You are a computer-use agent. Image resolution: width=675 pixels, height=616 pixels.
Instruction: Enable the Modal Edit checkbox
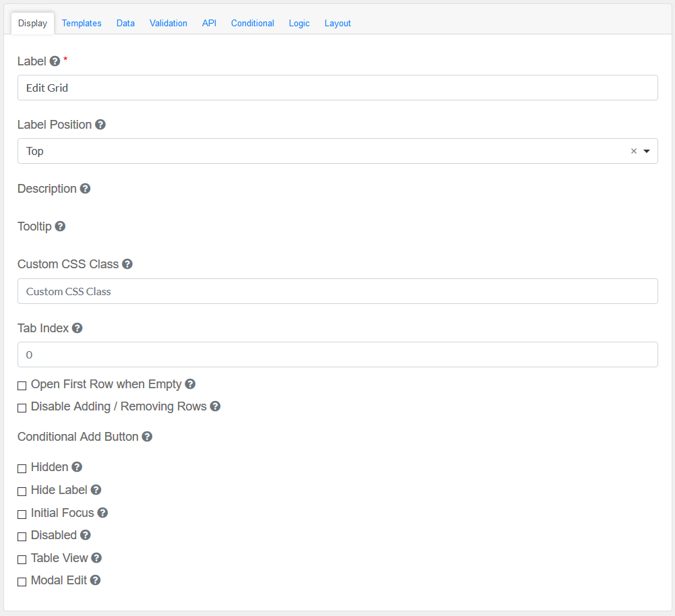pos(22,582)
